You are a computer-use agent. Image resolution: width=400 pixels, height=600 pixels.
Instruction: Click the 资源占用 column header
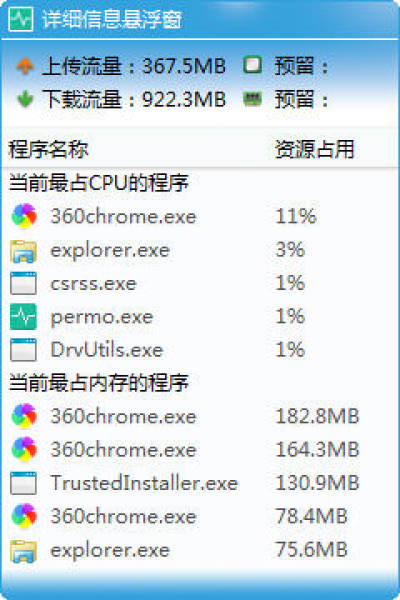coord(315,149)
